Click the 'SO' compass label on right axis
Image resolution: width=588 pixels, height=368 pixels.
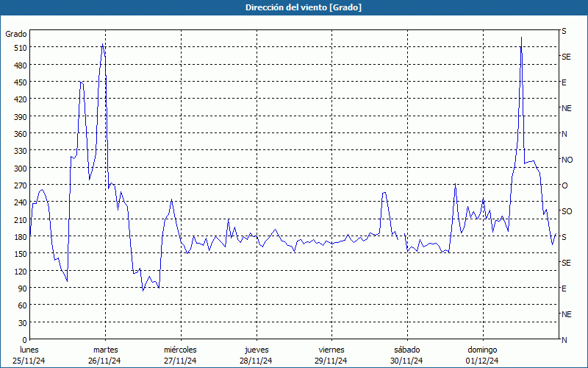coord(567,211)
